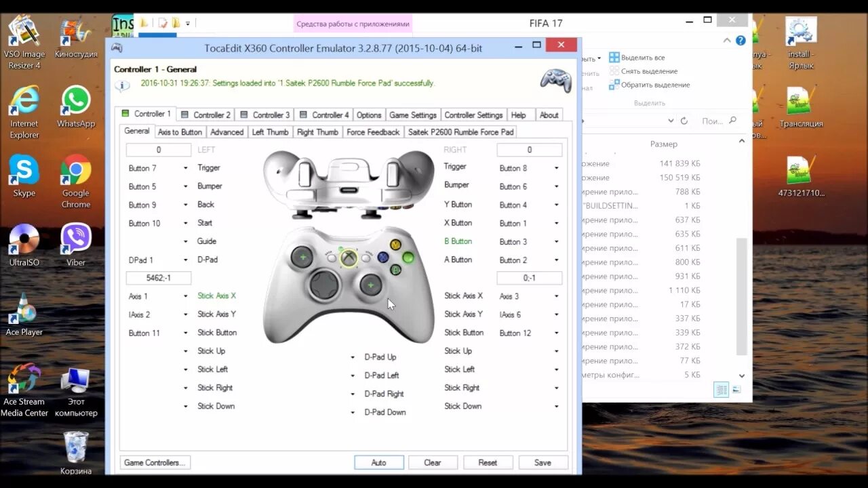Open the Advanced sub-tab
Screen dimensions: 868x488
pos(226,131)
